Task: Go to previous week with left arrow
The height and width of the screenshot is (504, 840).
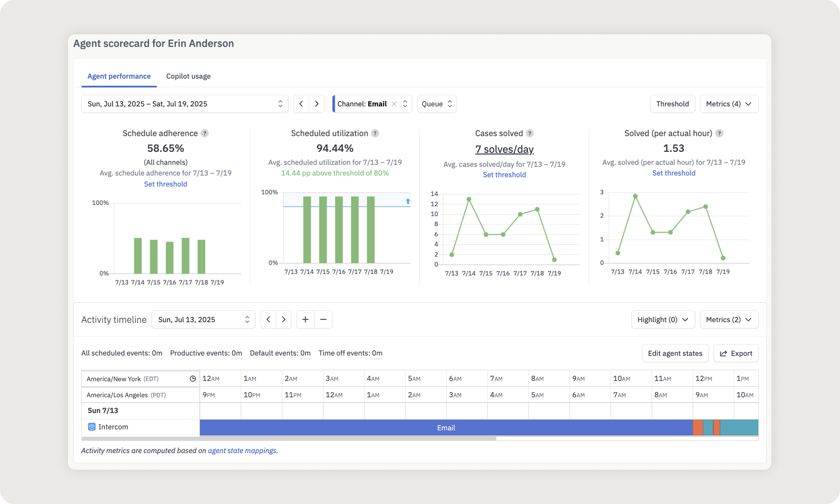Action: pyautogui.click(x=301, y=104)
